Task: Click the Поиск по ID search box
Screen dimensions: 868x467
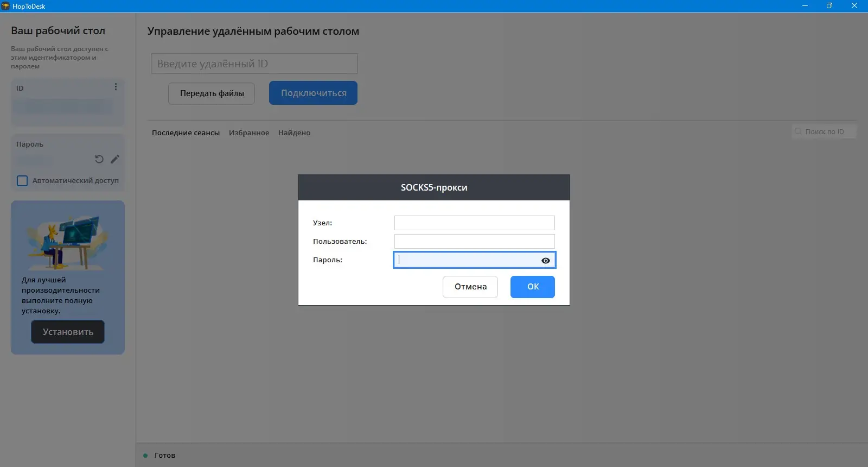Action: coord(824,131)
